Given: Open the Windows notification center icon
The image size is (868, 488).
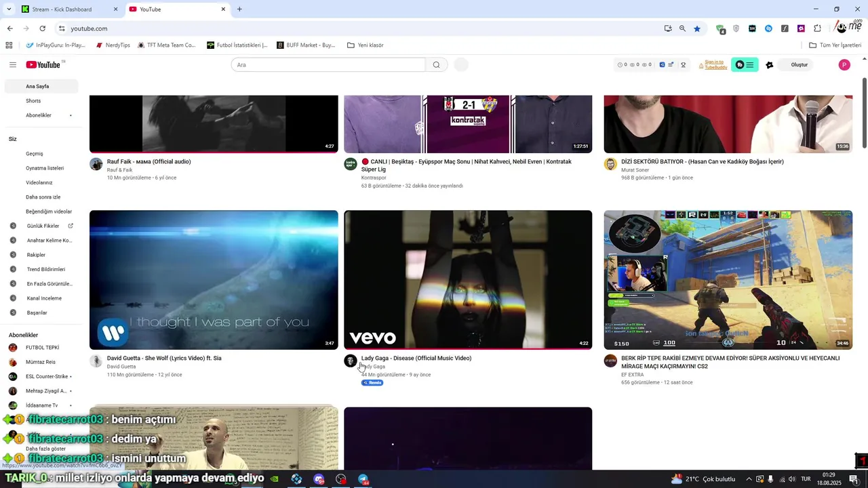Looking at the screenshot, I should click(854, 479).
